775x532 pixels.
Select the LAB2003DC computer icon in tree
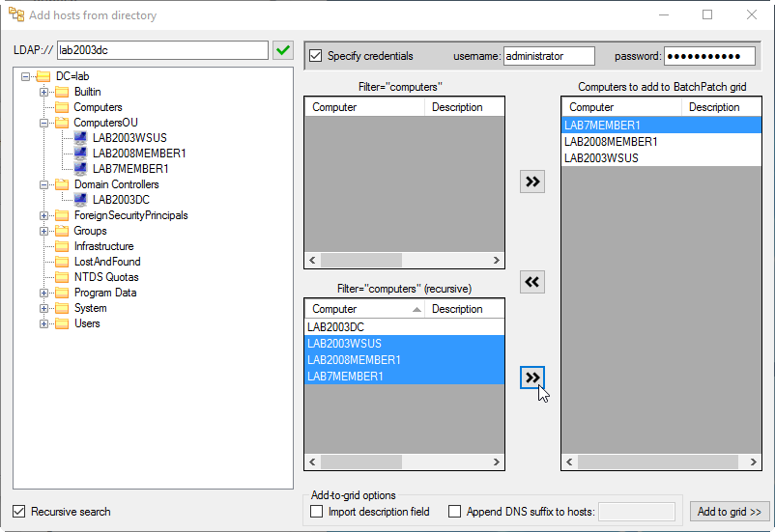(80, 200)
